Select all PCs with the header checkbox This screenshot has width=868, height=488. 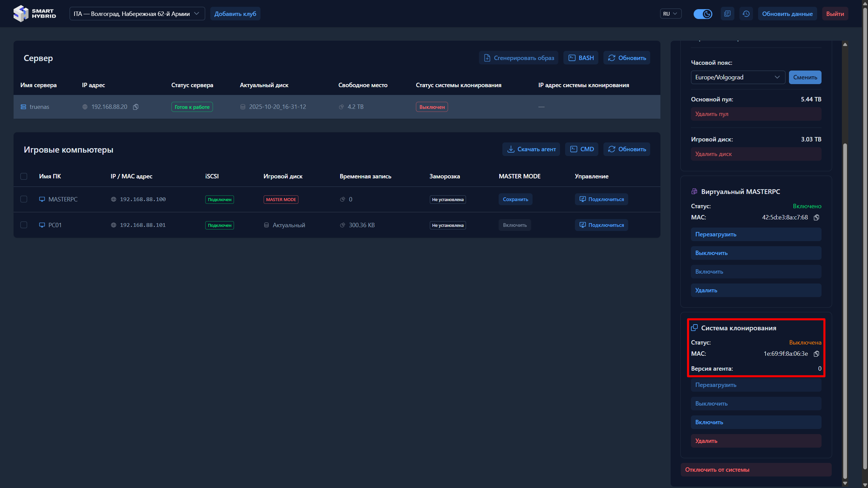(24, 176)
